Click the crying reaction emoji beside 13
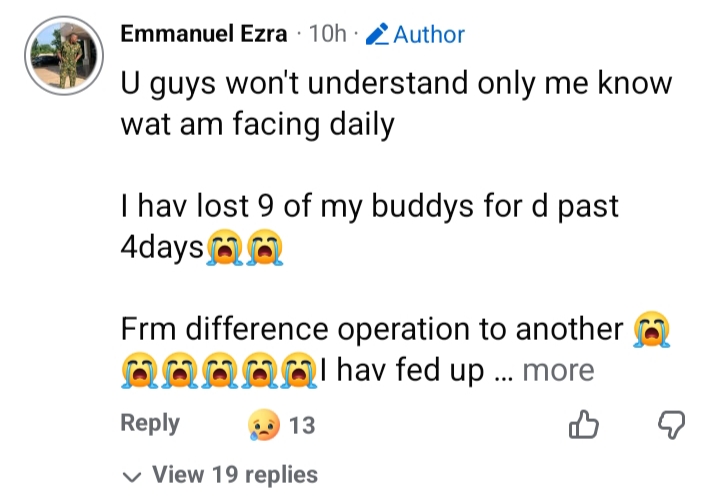This screenshot has width=720, height=500. 262,426
